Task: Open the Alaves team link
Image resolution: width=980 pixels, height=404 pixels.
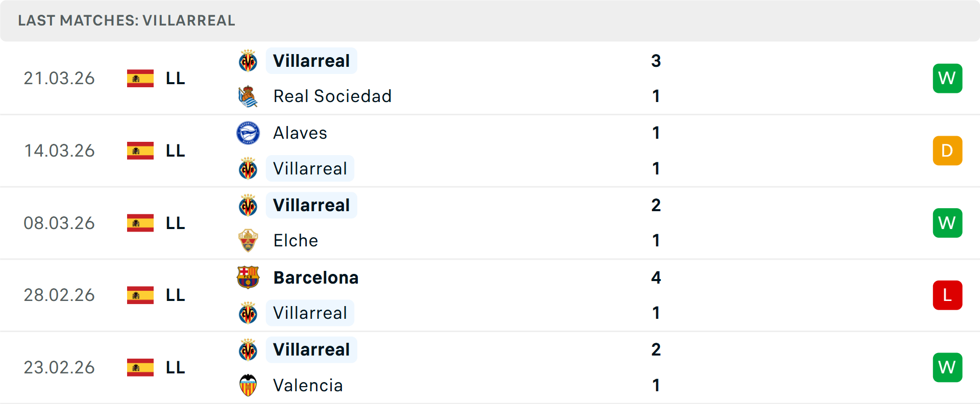Action: (x=300, y=133)
